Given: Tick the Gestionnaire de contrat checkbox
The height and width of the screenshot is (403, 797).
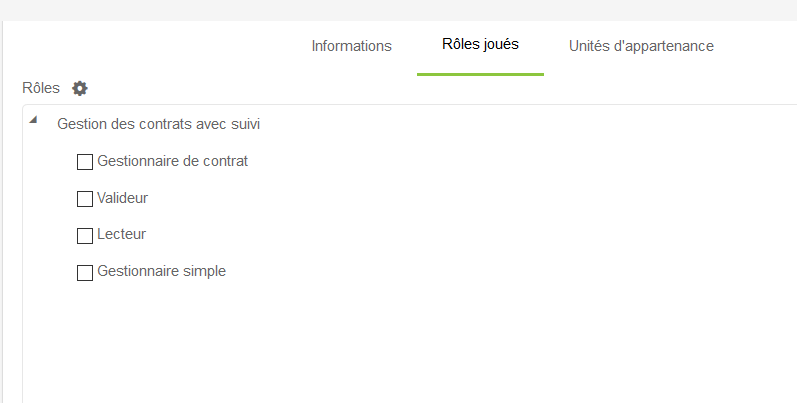Looking at the screenshot, I should [85, 162].
